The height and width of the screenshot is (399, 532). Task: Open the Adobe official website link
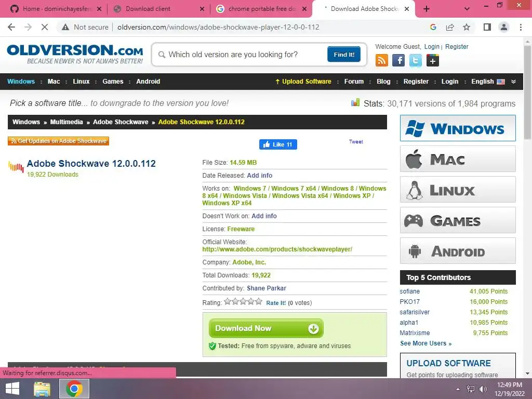(277, 249)
